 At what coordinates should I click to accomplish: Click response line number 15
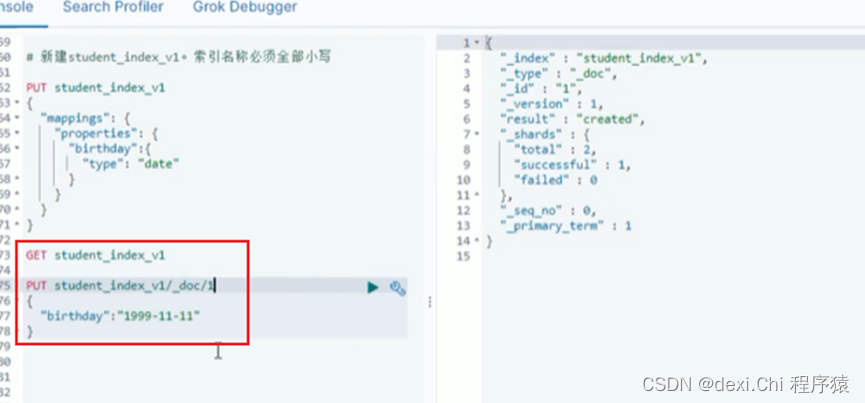tap(463, 256)
